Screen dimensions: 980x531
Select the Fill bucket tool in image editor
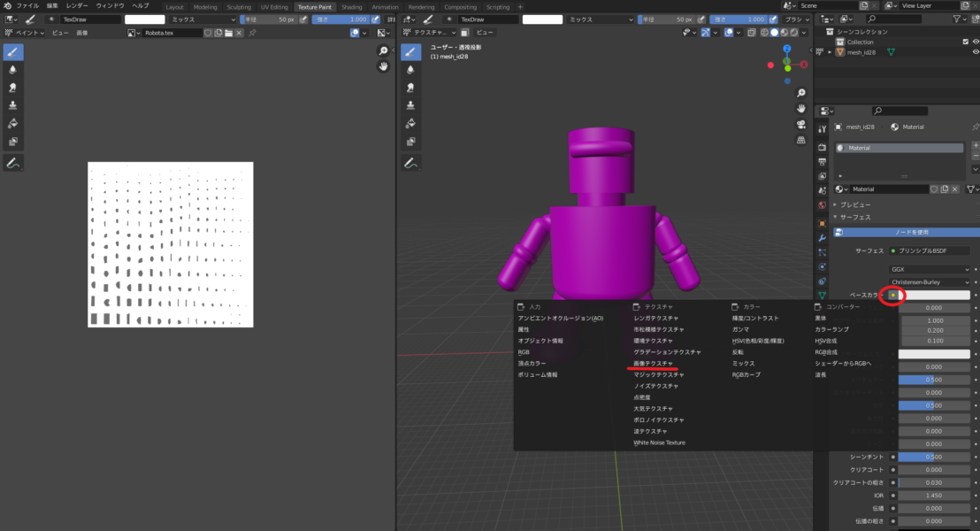tap(12, 123)
